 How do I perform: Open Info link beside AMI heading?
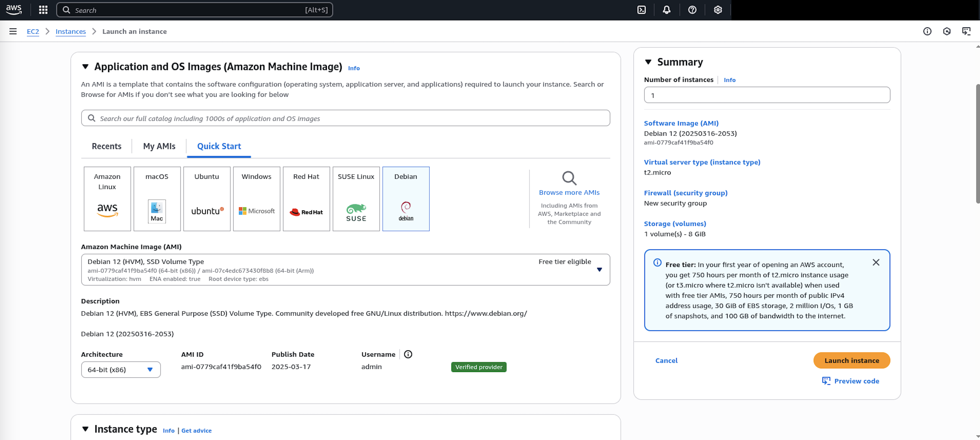[354, 68]
